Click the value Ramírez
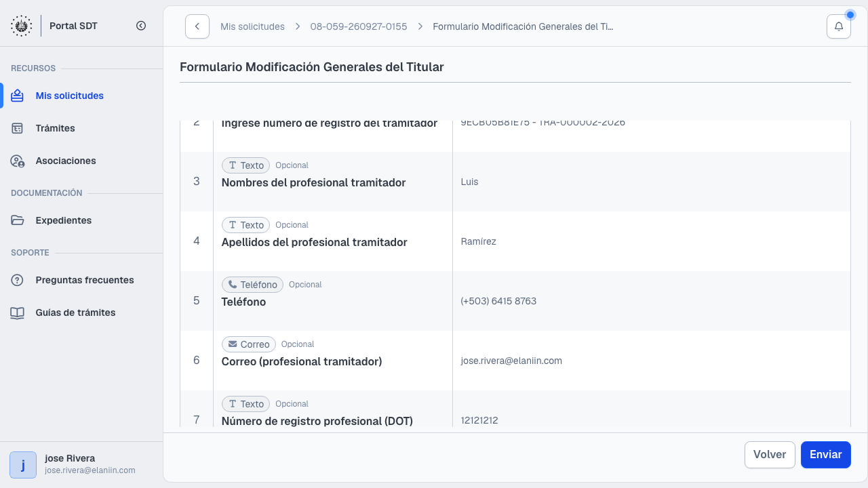The image size is (868, 488). click(x=478, y=241)
